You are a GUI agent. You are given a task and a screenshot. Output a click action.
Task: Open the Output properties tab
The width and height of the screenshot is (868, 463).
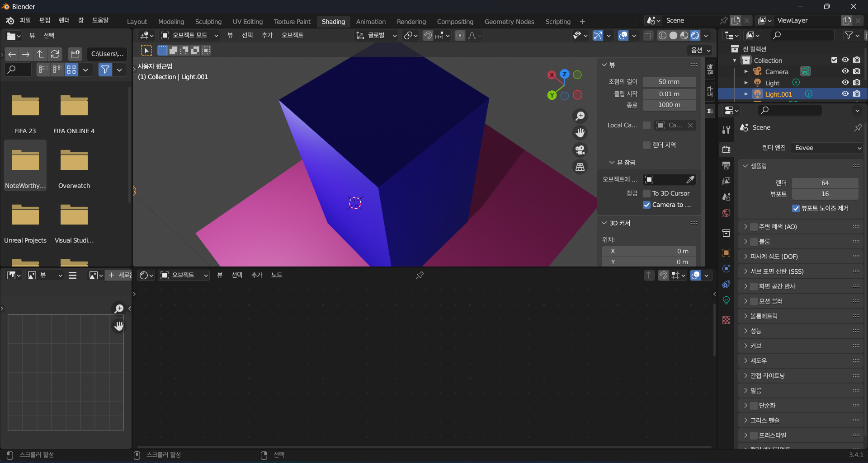(726, 165)
